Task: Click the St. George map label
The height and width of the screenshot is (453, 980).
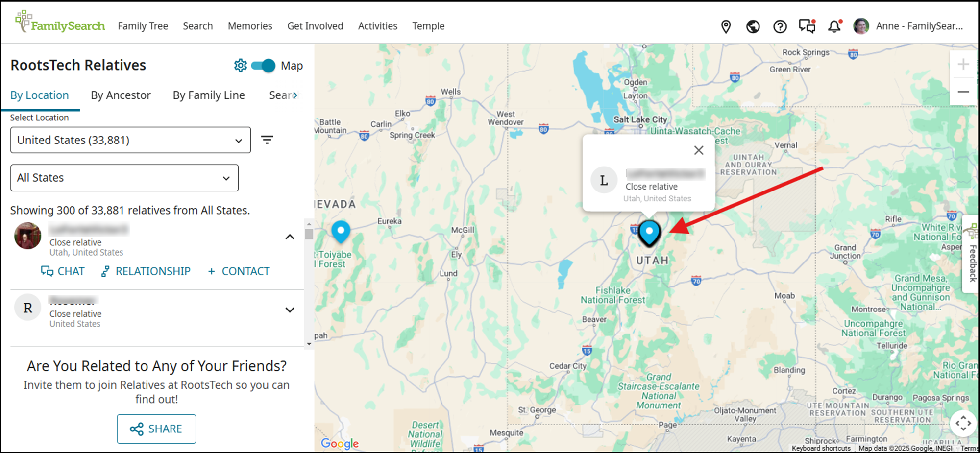Action: [x=537, y=410]
